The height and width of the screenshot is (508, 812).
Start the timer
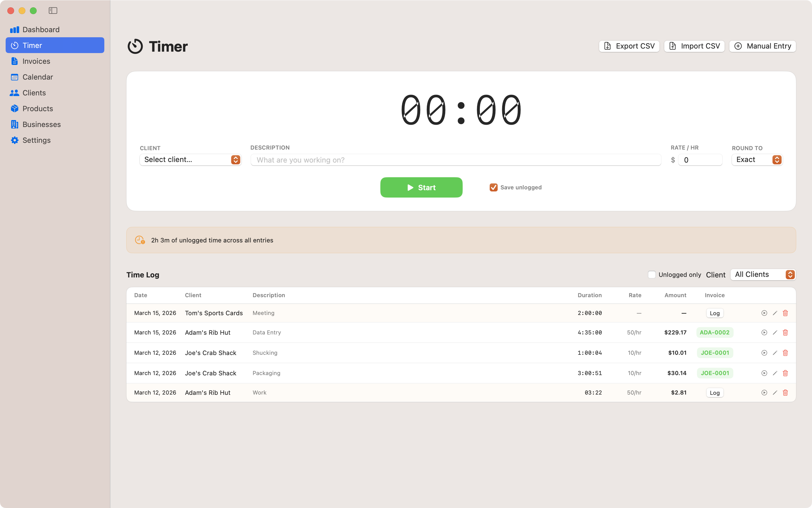coord(421,187)
